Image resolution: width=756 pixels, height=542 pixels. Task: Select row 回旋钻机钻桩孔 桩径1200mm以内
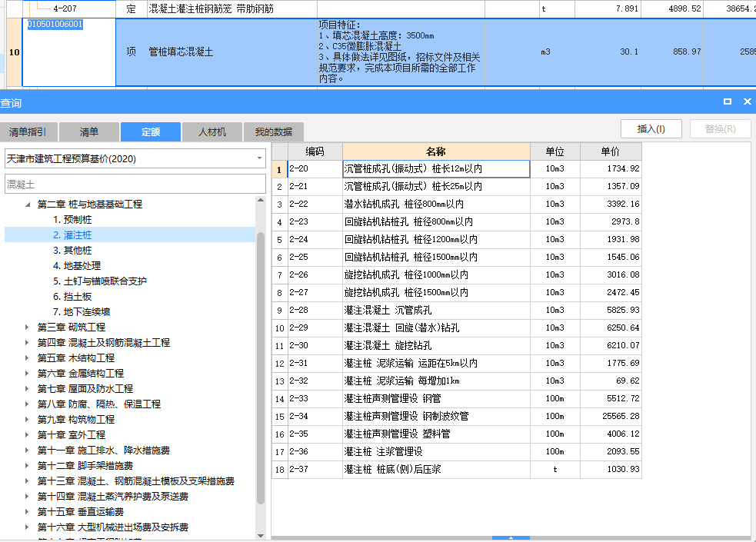tap(457, 239)
